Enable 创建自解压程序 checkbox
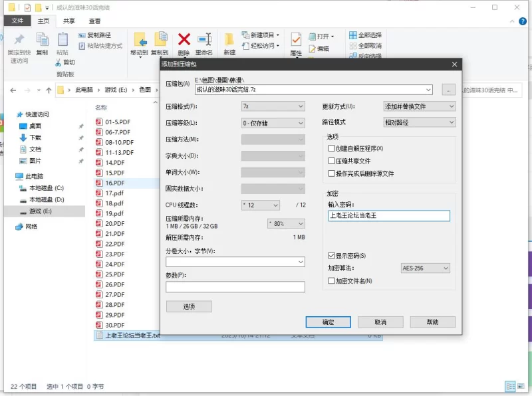532x396 pixels. (x=332, y=148)
